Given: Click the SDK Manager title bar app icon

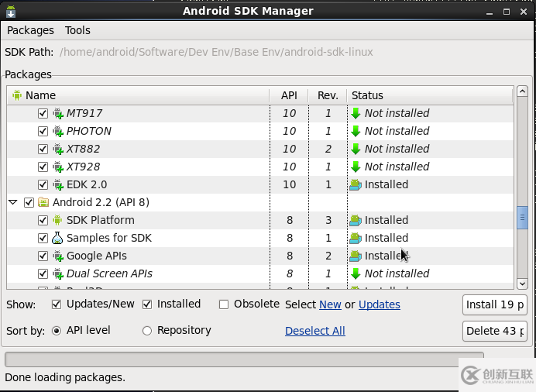Looking at the screenshot, I should click(x=11, y=12).
